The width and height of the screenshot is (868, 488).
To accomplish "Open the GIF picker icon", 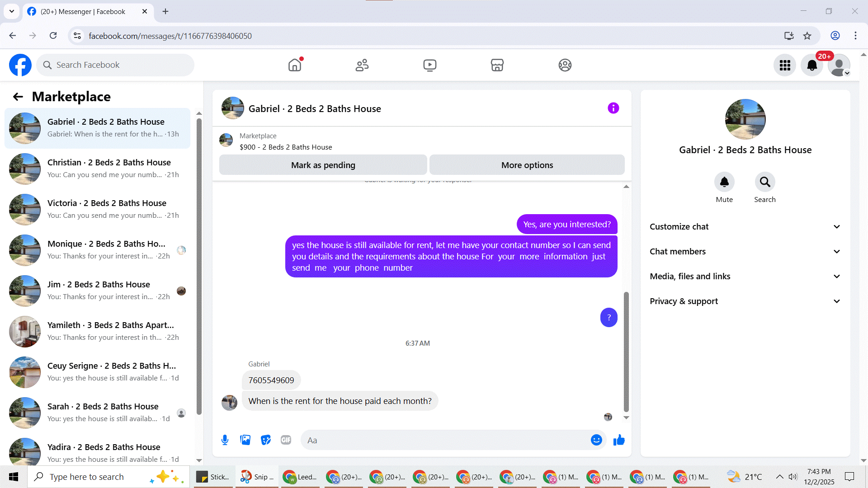I will [286, 440].
